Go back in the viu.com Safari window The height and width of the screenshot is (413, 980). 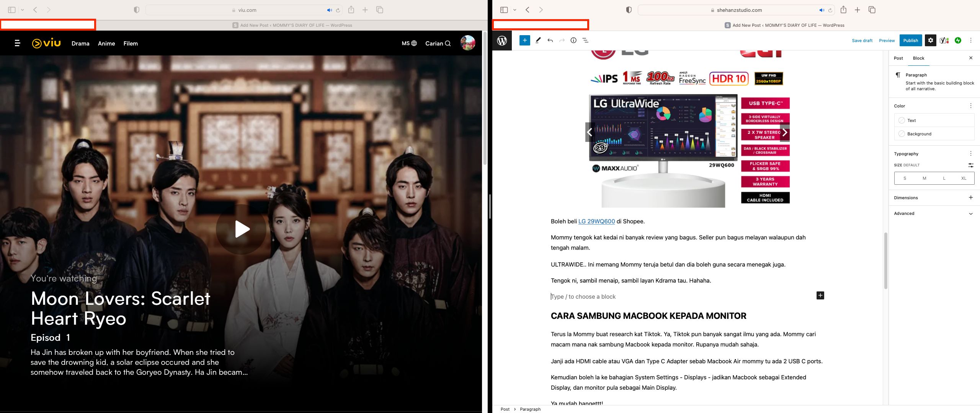(x=35, y=10)
